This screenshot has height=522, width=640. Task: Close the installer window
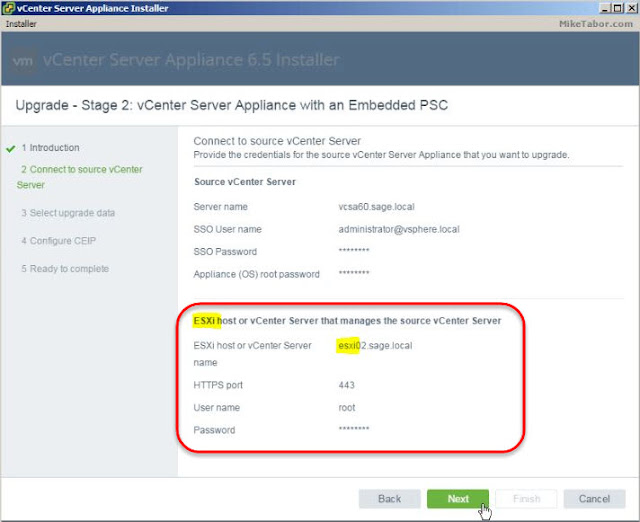pyautogui.click(x=631, y=8)
